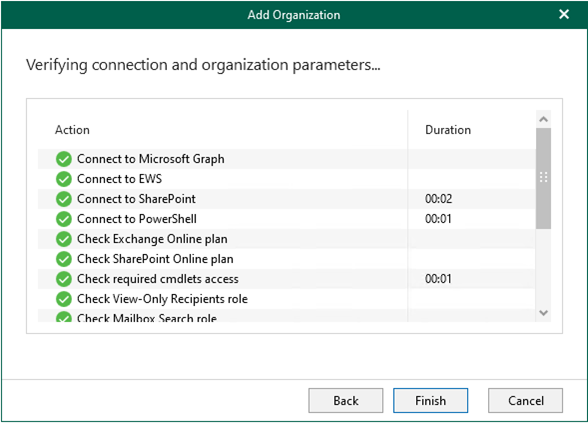Select the status icon for Check SharePoint Online plan
This screenshot has width=588, height=425.
64,259
